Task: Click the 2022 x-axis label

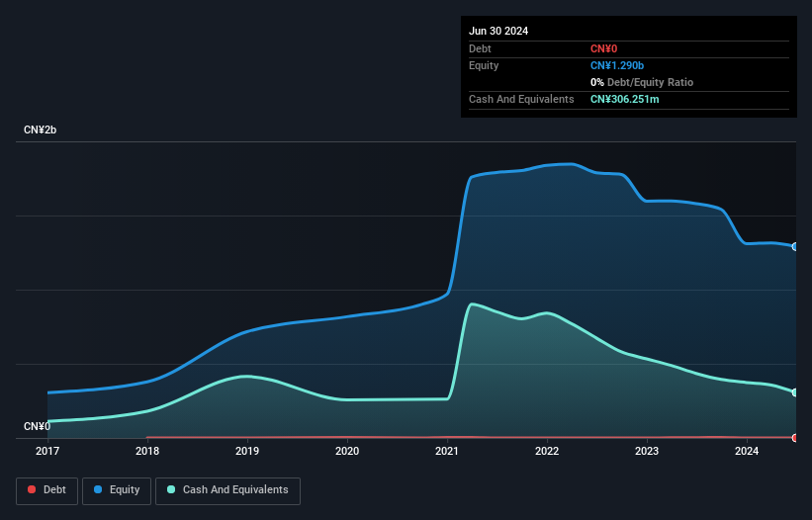Action: coord(547,451)
